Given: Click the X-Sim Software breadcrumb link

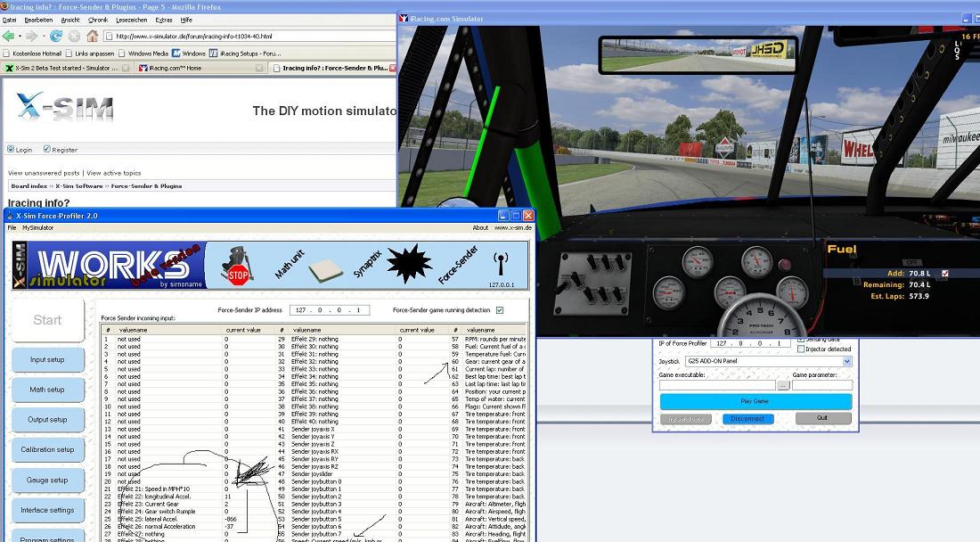Looking at the screenshot, I should pyautogui.click(x=78, y=186).
